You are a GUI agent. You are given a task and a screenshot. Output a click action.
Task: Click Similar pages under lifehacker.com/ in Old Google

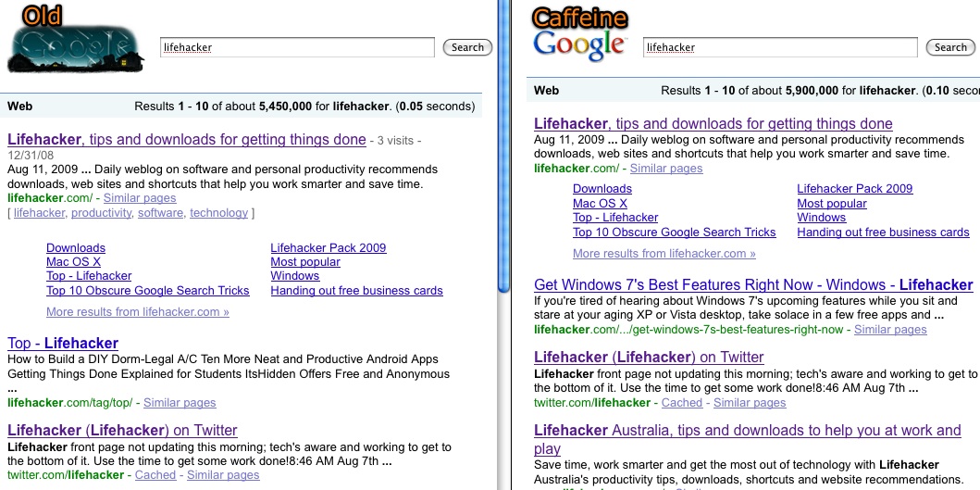click(140, 198)
